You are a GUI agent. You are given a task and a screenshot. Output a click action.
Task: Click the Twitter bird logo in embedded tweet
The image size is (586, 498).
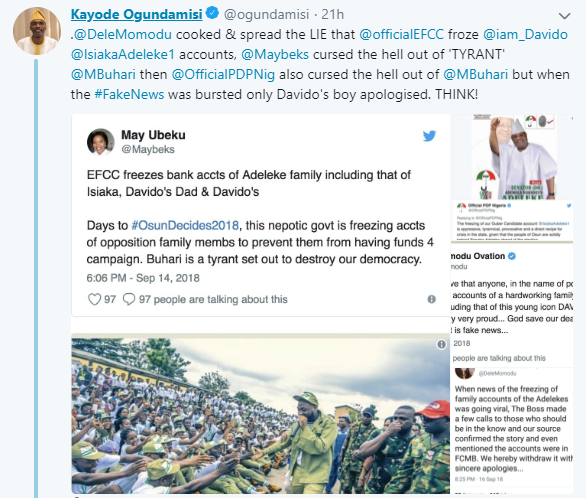(x=429, y=136)
